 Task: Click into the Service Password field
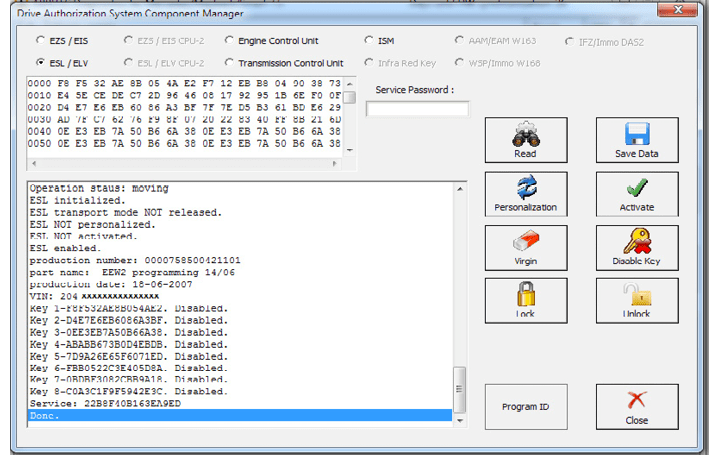[x=417, y=109]
